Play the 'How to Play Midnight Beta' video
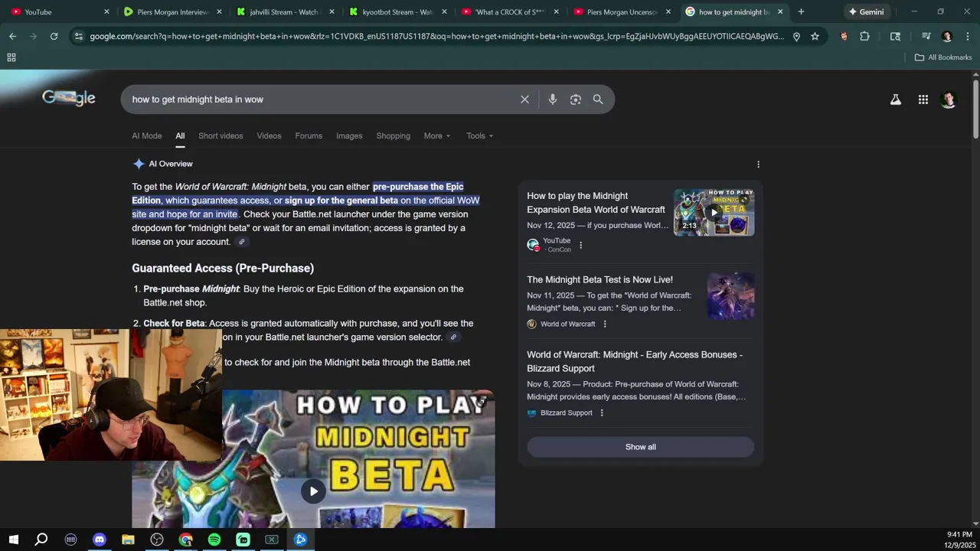 click(x=313, y=491)
